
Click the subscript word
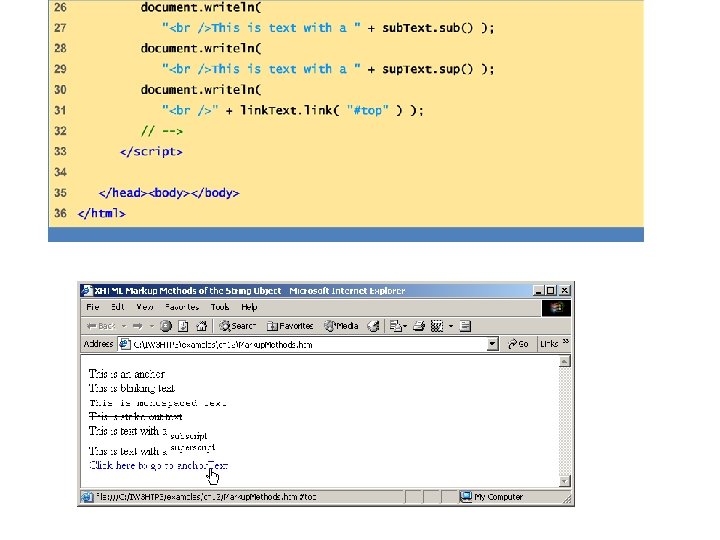point(188,436)
